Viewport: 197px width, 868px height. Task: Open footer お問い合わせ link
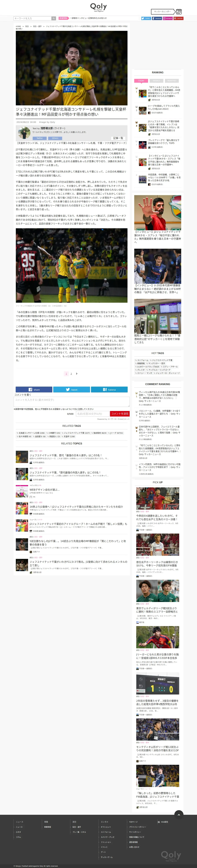134,847
